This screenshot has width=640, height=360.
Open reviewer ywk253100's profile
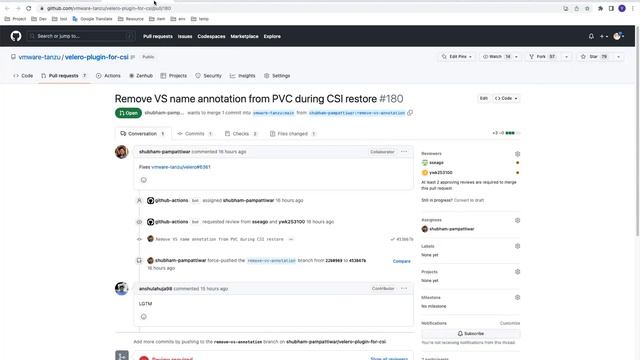(441, 173)
